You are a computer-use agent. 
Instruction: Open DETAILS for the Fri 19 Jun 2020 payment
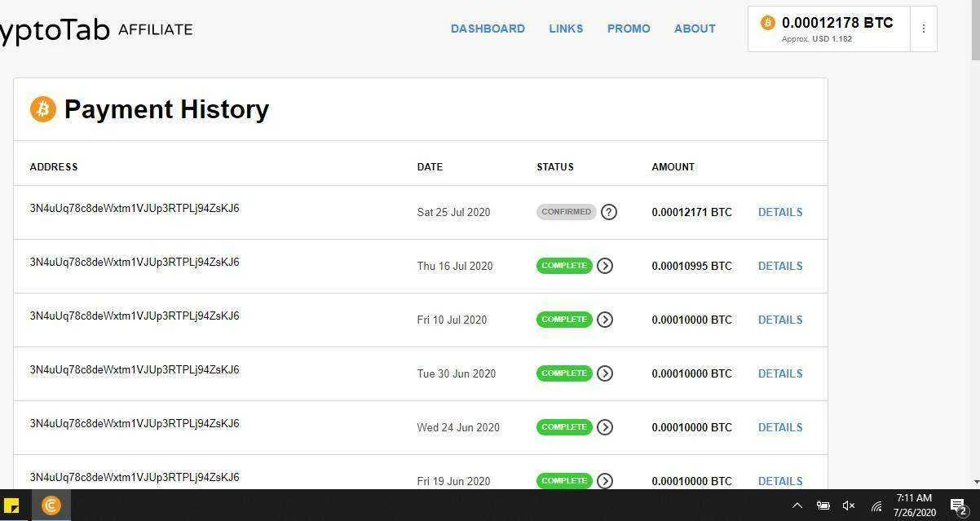click(780, 481)
